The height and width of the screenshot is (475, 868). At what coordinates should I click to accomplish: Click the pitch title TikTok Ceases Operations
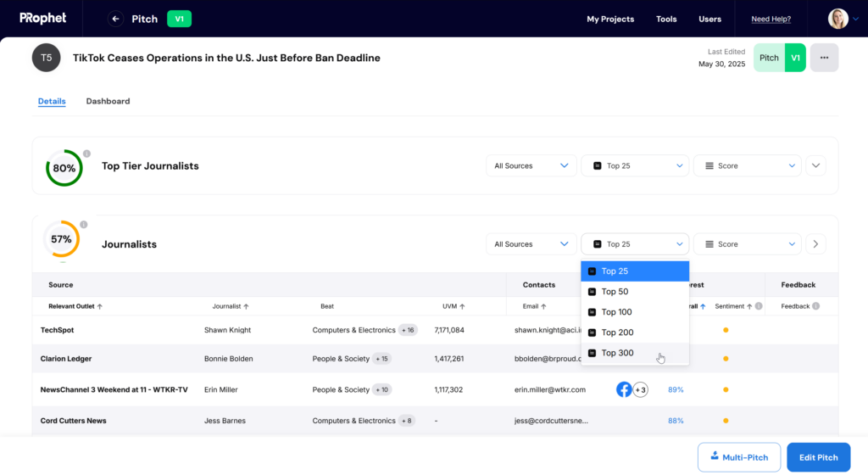(226, 58)
